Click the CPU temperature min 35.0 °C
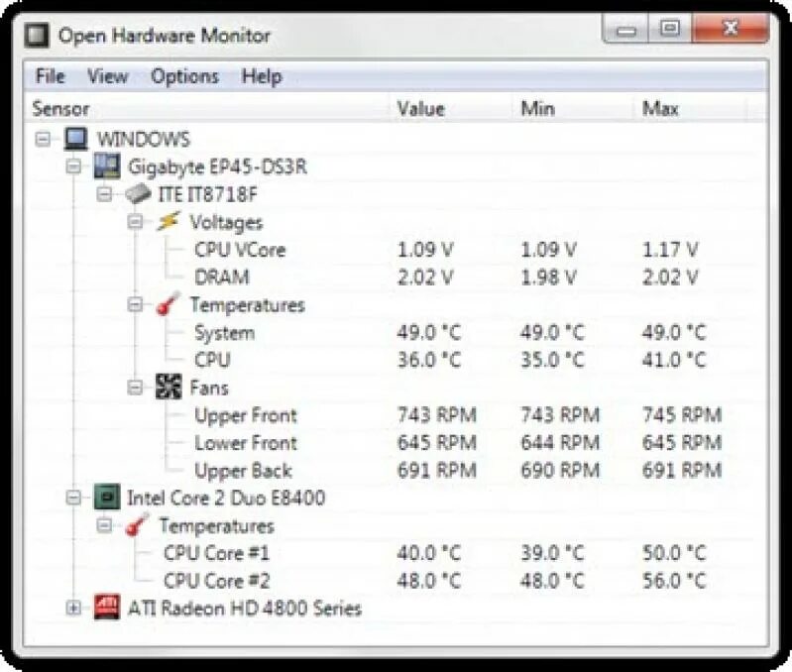 [552, 360]
